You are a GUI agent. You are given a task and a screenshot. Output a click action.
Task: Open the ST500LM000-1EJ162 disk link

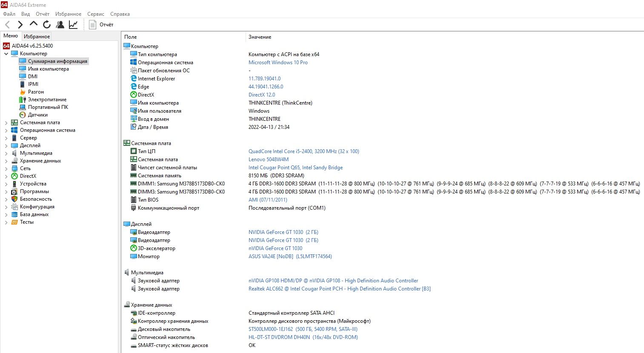(303, 329)
